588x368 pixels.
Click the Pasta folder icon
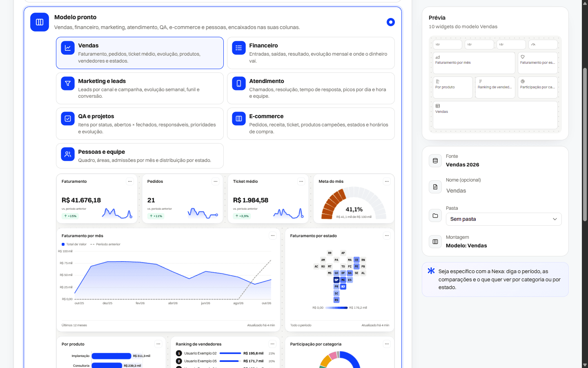[x=435, y=215]
